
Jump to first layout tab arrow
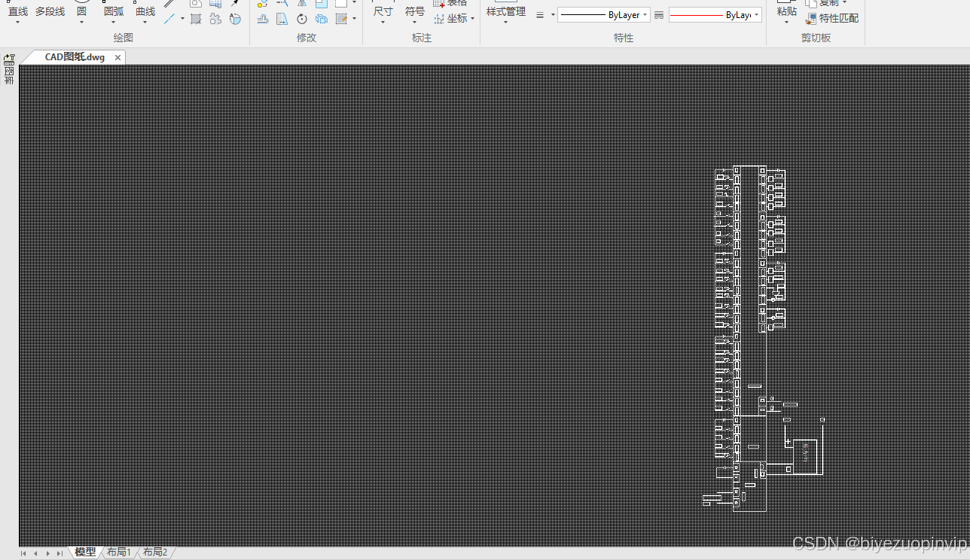point(23,553)
